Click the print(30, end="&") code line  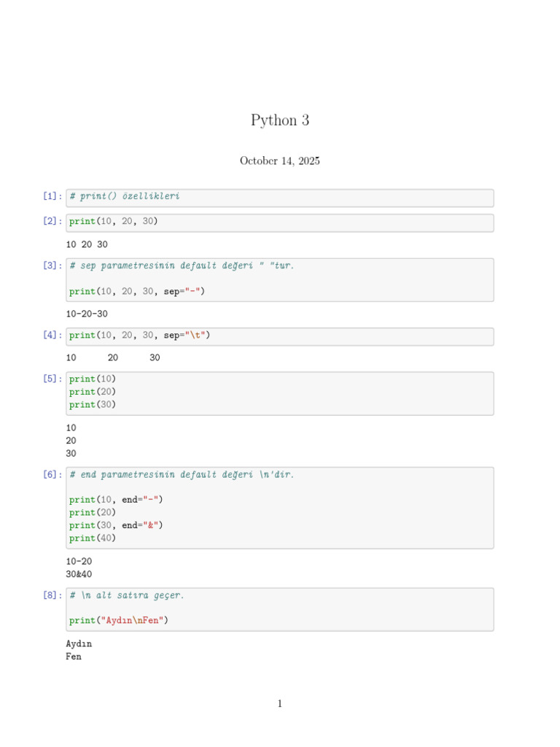(117, 525)
